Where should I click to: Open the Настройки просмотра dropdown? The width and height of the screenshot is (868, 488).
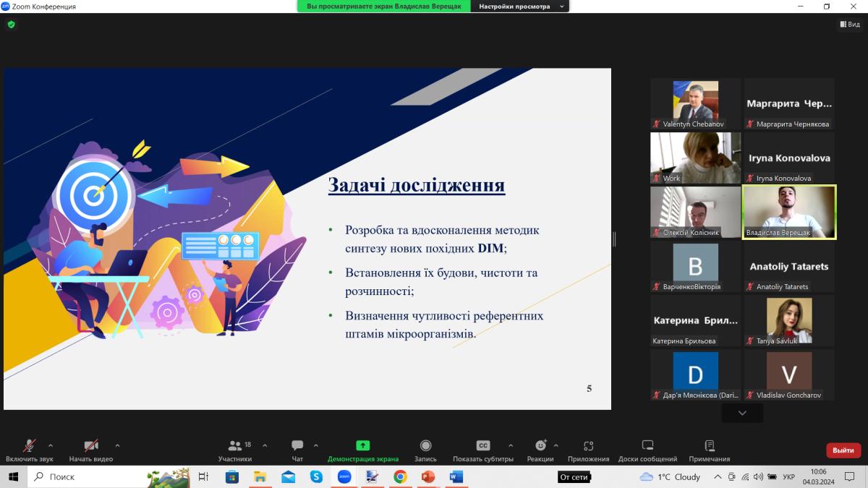tap(519, 7)
